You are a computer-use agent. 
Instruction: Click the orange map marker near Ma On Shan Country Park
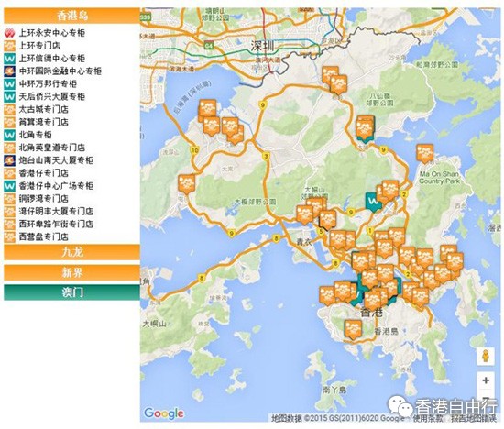[425, 154]
